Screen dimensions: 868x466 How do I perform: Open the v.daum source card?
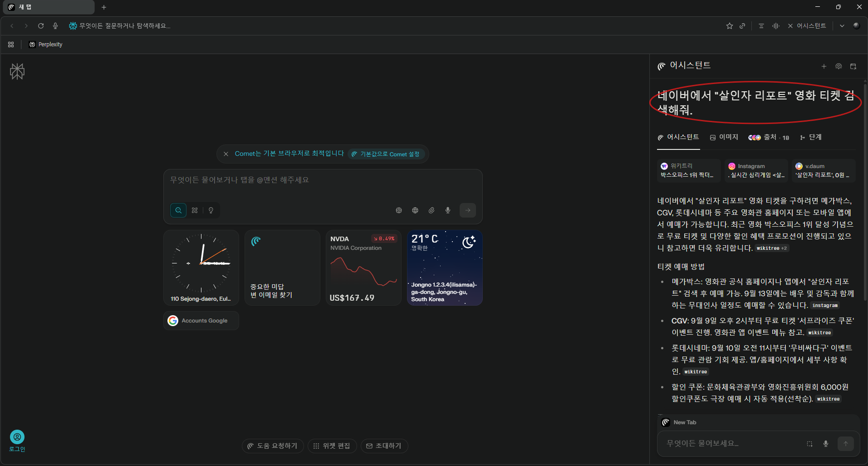coord(824,171)
